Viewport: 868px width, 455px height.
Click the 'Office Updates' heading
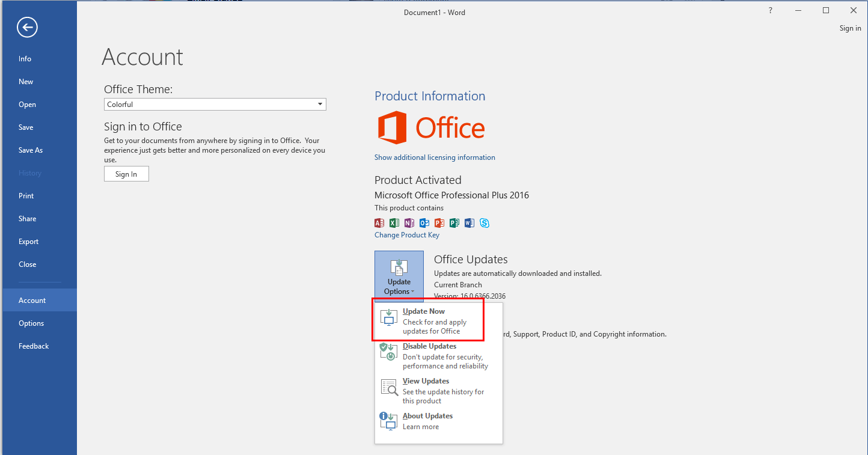coord(471,260)
